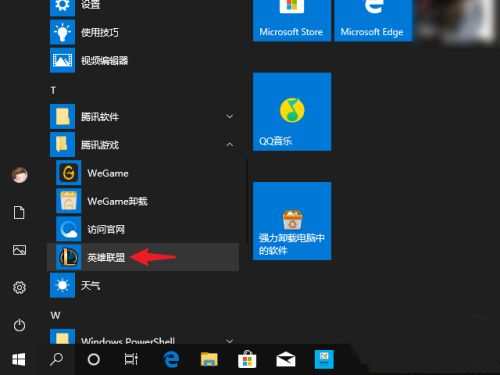
Task: Open 访问官网 website shortcut icon
Action: pyautogui.click(x=69, y=229)
